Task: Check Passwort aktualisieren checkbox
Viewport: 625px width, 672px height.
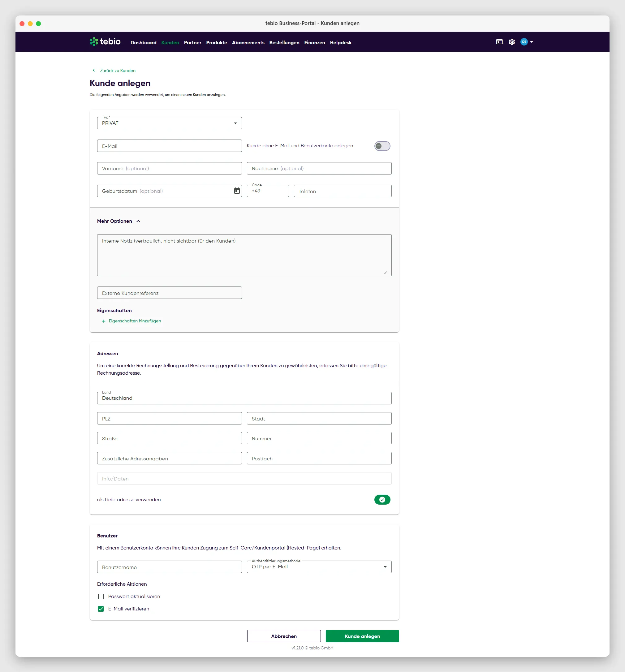Action: (x=101, y=596)
